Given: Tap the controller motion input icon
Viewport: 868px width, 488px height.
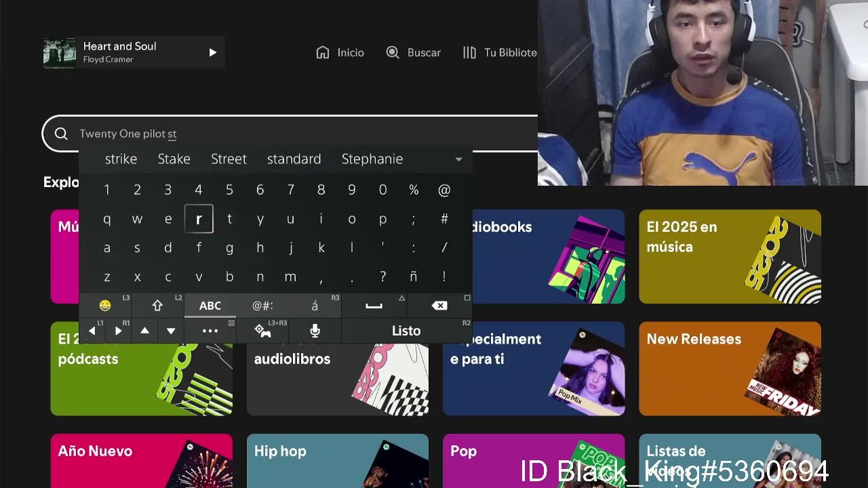Looking at the screenshot, I should pyautogui.click(x=262, y=331).
